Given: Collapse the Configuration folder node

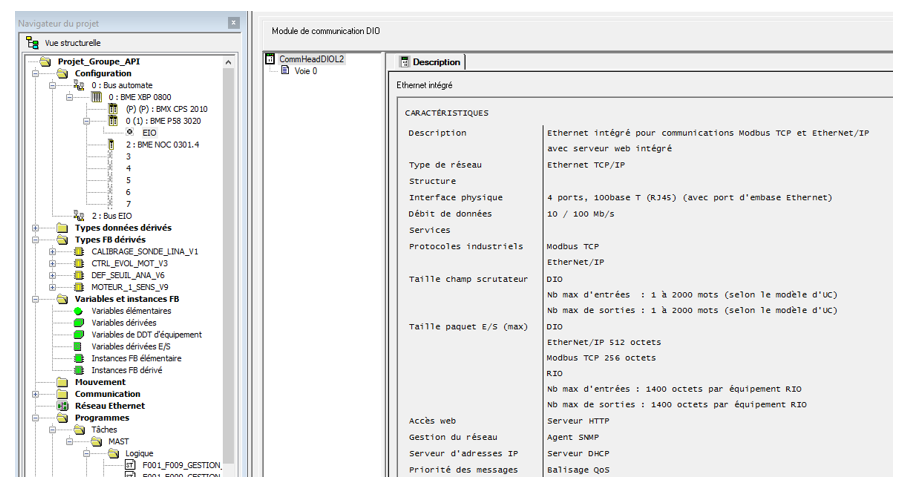Looking at the screenshot, I should [37, 73].
